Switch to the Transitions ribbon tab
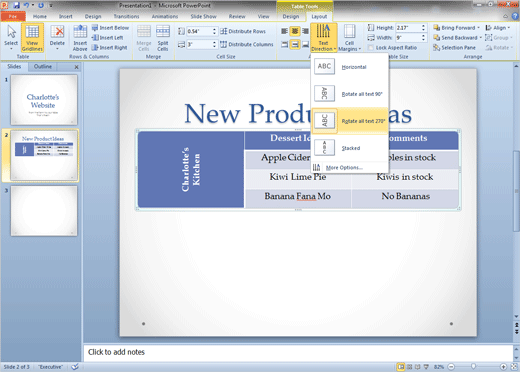Image resolution: width=520 pixels, height=372 pixels. (126, 16)
